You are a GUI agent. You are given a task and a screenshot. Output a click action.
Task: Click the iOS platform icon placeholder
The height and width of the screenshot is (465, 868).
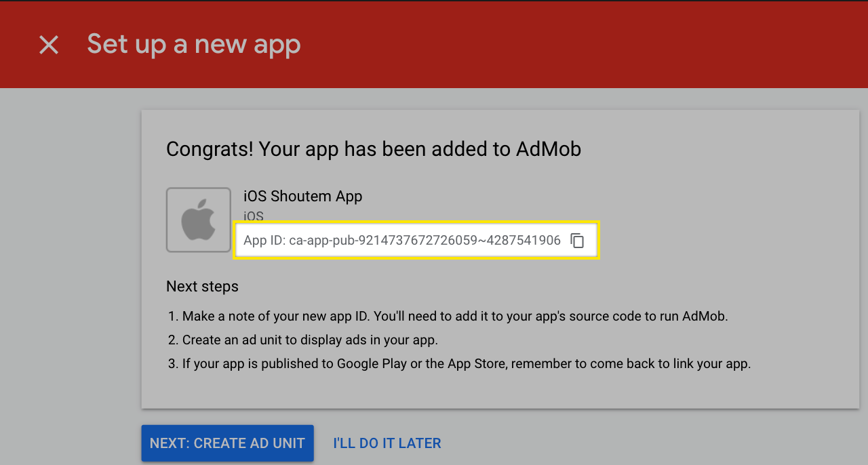198,220
